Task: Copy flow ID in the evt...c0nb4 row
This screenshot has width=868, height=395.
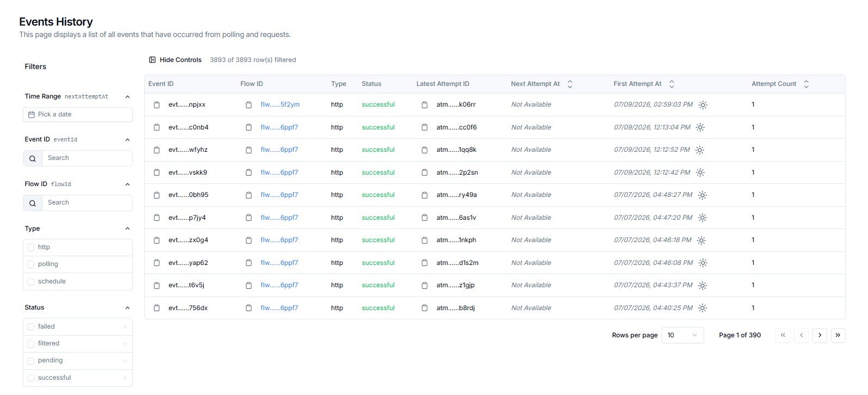Action: click(249, 127)
